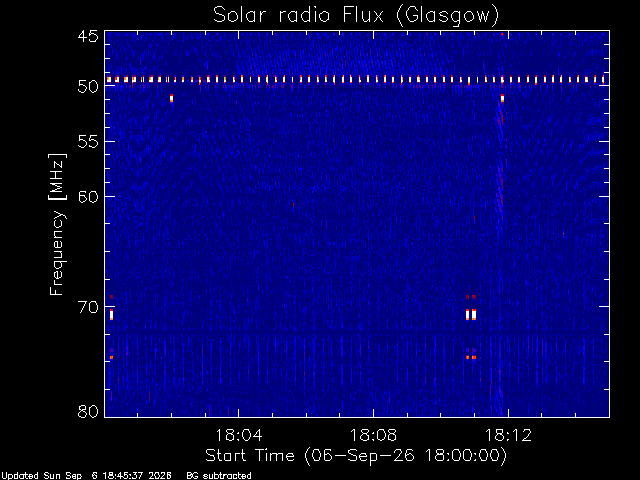Viewport: 640px width, 480px height.
Task: Select the 18:08 time axis label
Action: tap(373, 435)
